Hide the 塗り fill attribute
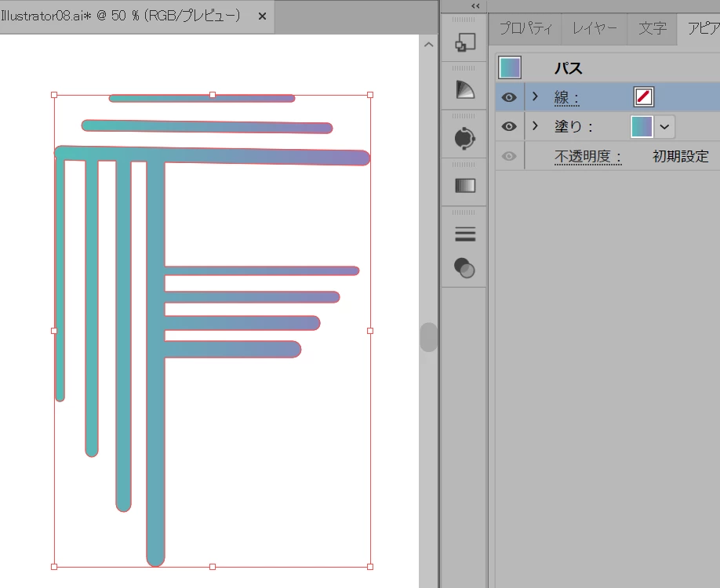The height and width of the screenshot is (588, 720). tap(509, 126)
